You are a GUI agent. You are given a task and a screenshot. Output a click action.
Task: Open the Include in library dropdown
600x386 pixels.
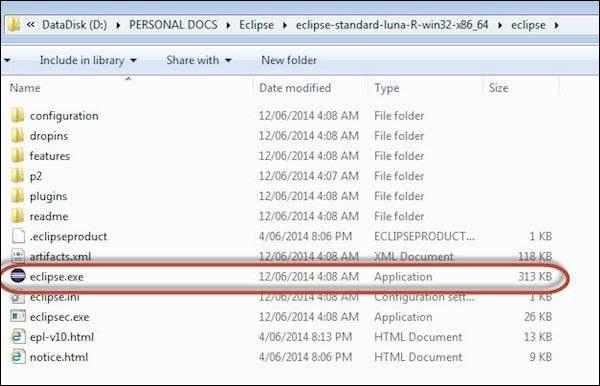88,60
